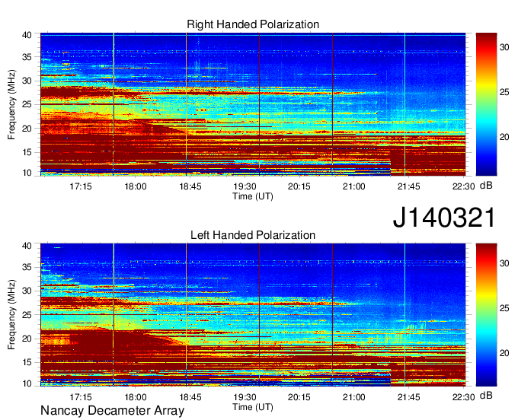The height and width of the screenshot is (420, 518).
Task: Click the 25 dB value on bottom color bar
Action: pyautogui.click(x=504, y=308)
